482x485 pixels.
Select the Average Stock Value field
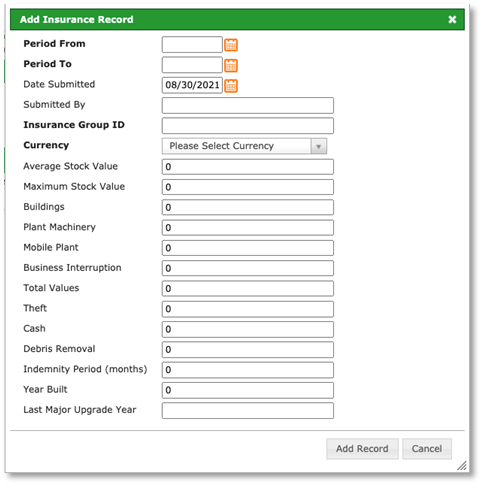pos(248,167)
